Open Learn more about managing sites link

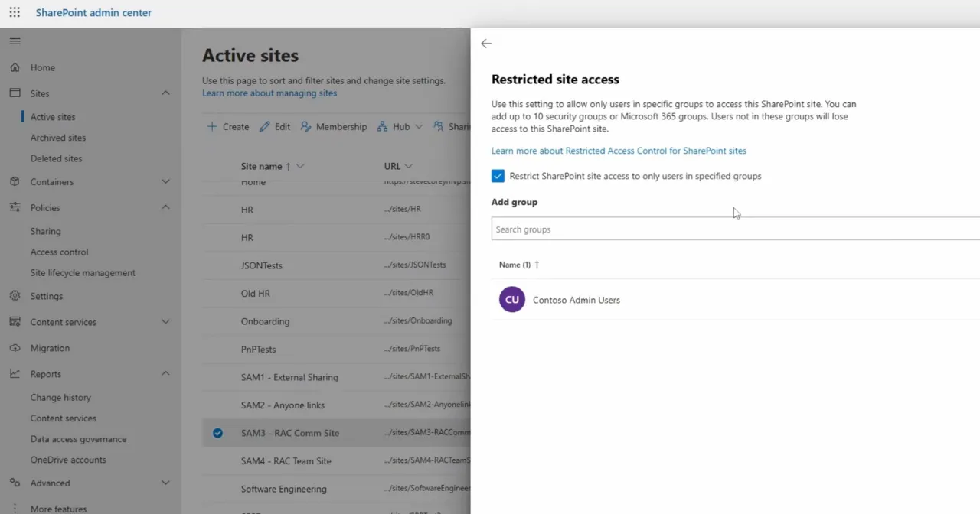coord(269,93)
